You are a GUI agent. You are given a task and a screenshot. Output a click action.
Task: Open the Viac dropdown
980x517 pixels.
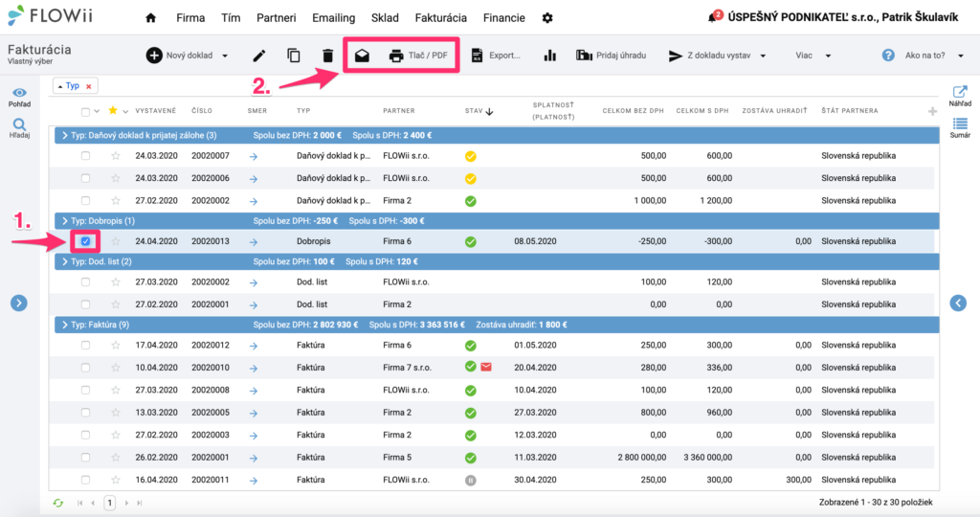[x=813, y=56]
